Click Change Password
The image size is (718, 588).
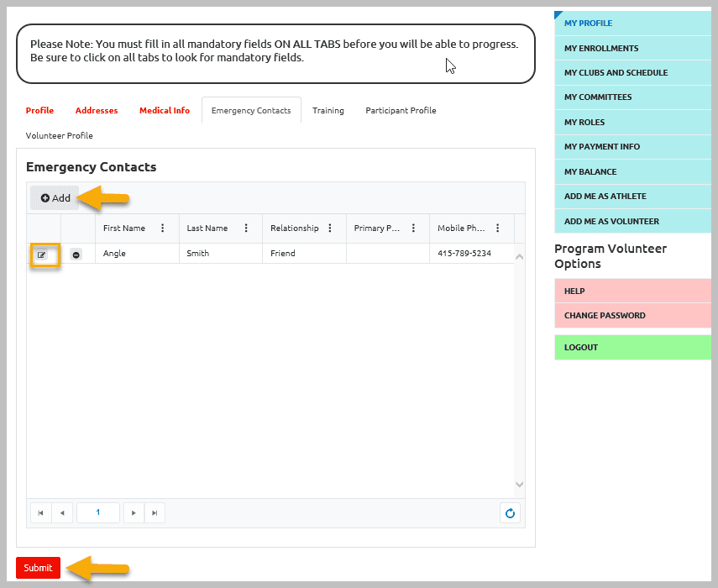coord(633,316)
